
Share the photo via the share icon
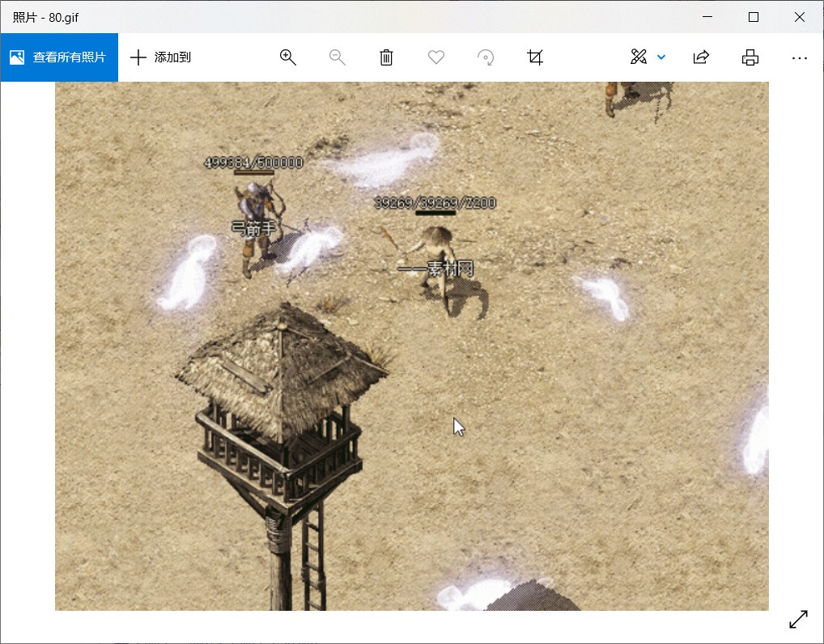tap(701, 57)
